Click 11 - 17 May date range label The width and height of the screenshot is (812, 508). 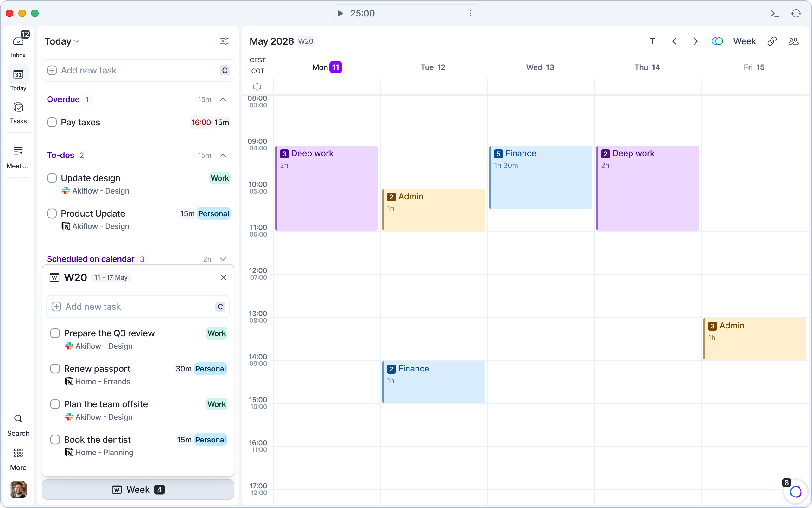[111, 277]
